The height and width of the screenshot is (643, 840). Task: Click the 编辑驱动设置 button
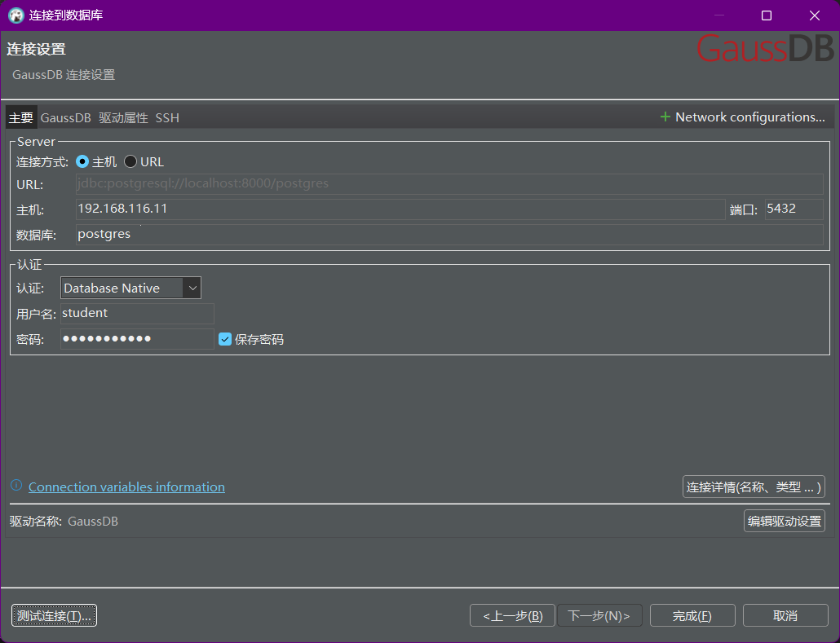[x=785, y=521]
